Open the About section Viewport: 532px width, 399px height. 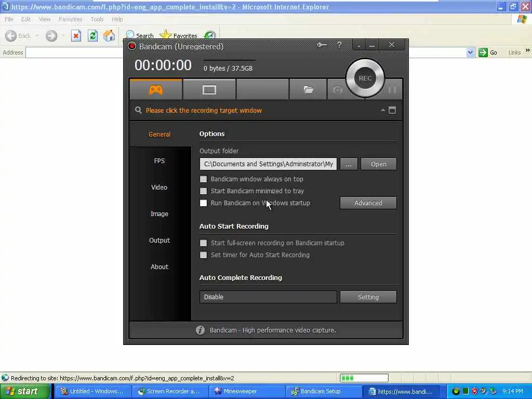click(x=159, y=267)
